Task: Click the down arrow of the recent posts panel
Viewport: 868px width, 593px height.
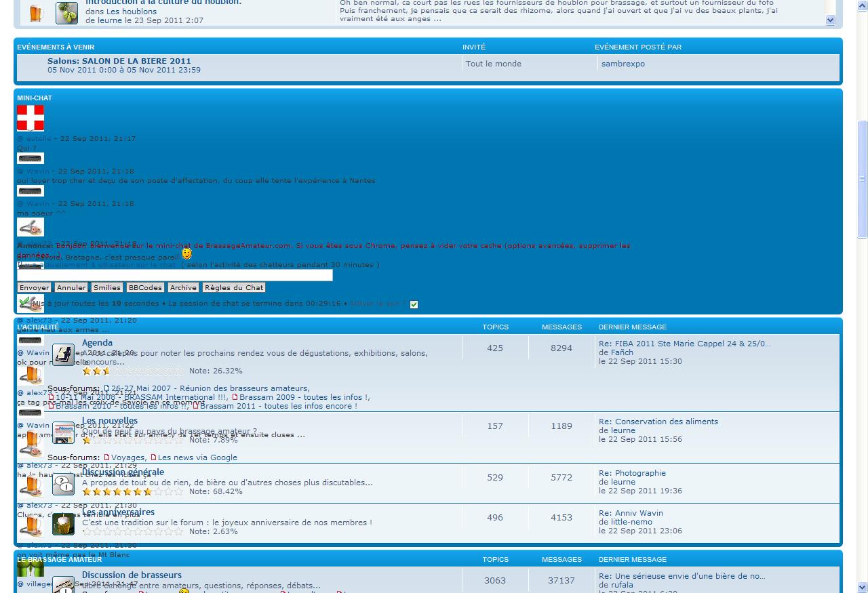Action: (x=831, y=20)
